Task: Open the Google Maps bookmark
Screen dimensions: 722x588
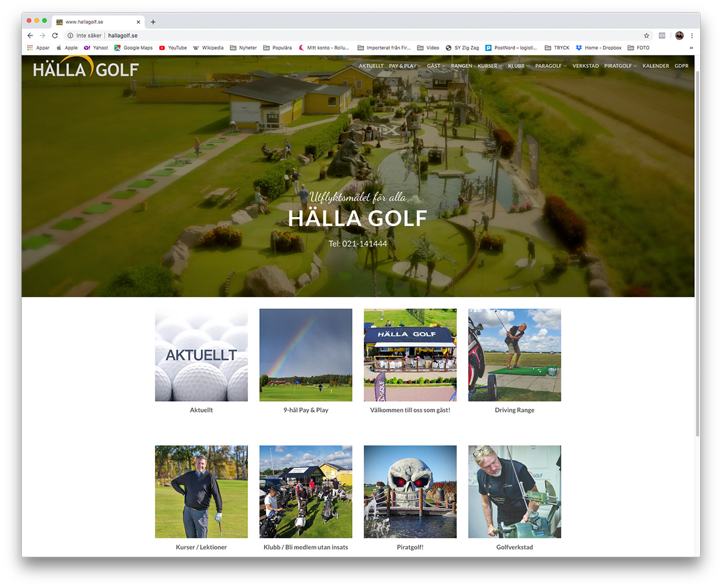Action: (134, 47)
